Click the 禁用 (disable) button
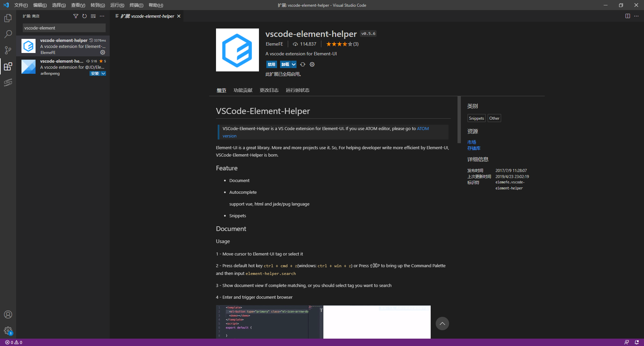Image resolution: width=644 pixels, height=346 pixels. [x=271, y=64]
